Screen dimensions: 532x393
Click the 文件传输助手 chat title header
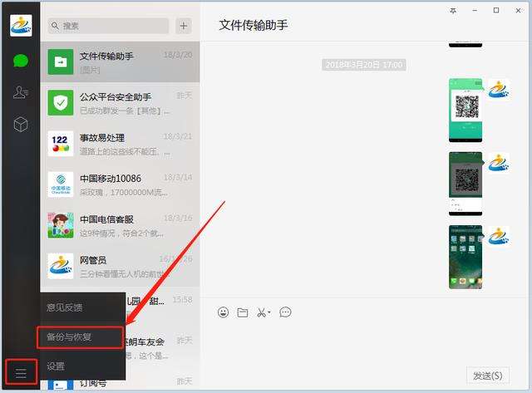coord(254,25)
